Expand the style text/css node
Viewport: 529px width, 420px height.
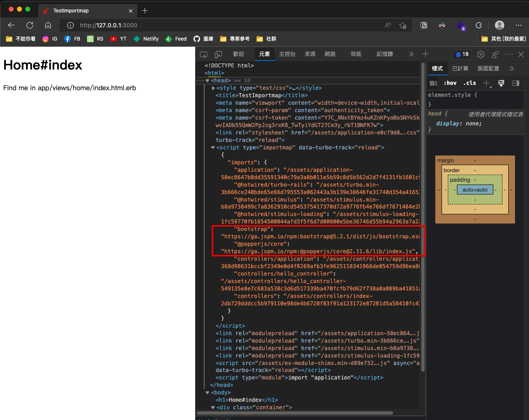coord(213,88)
